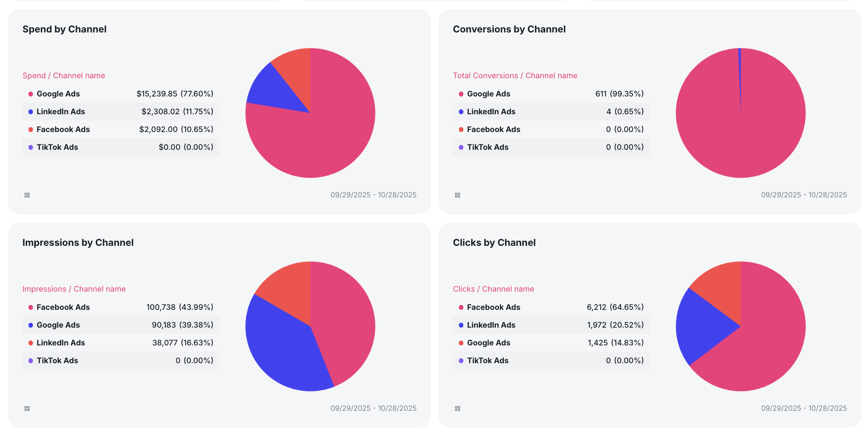Open the date range 09/29/2025 - 10/28/2025 on Spend card
Viewport: 868px width, 433px height.
(x=374, y=195)
